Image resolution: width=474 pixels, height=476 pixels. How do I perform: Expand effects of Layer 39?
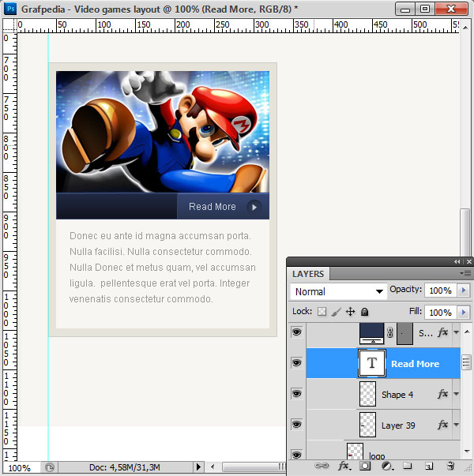456,425
